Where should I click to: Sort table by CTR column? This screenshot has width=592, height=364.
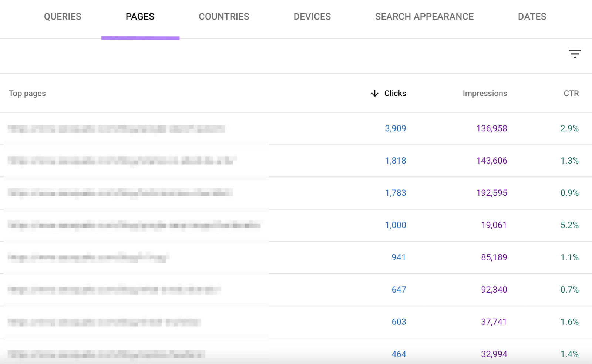point(571,93)
